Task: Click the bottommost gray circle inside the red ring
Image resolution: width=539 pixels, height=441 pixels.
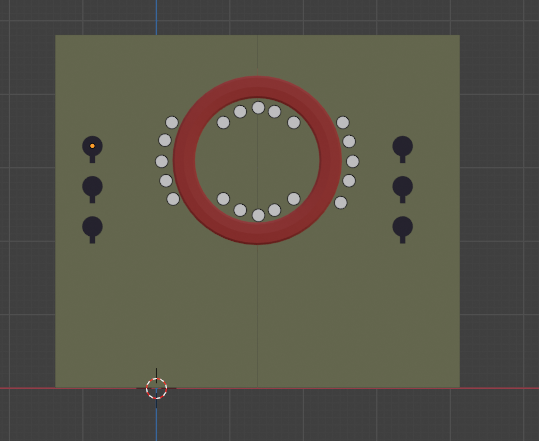Action: (x=258, y=215)
